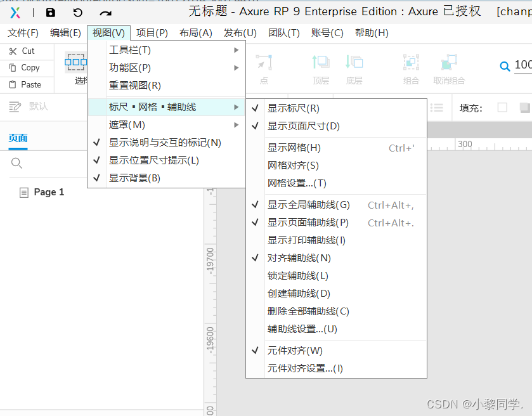Open the 默认 style dropdown

click(x=38, y=107)
